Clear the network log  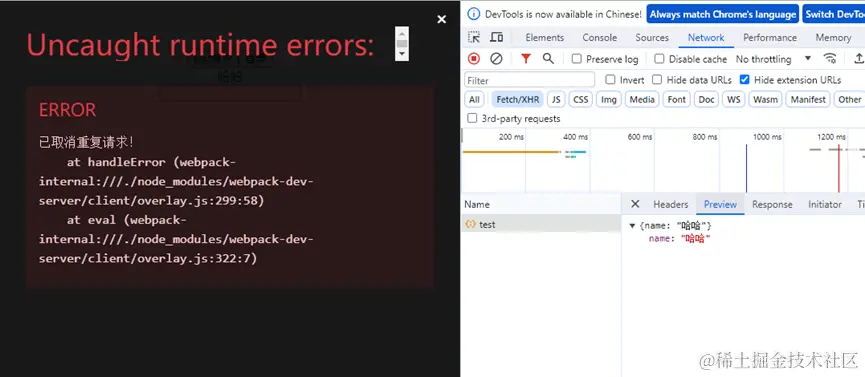point(496,59)
